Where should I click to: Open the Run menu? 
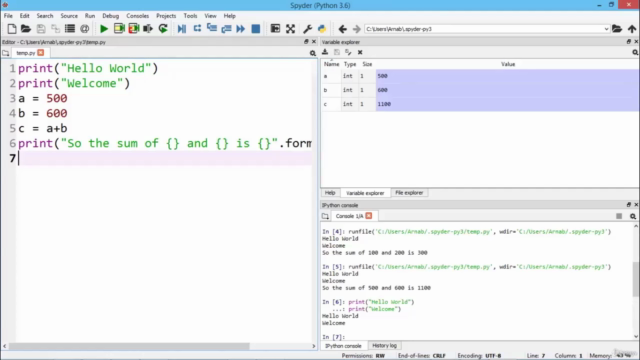90,16
